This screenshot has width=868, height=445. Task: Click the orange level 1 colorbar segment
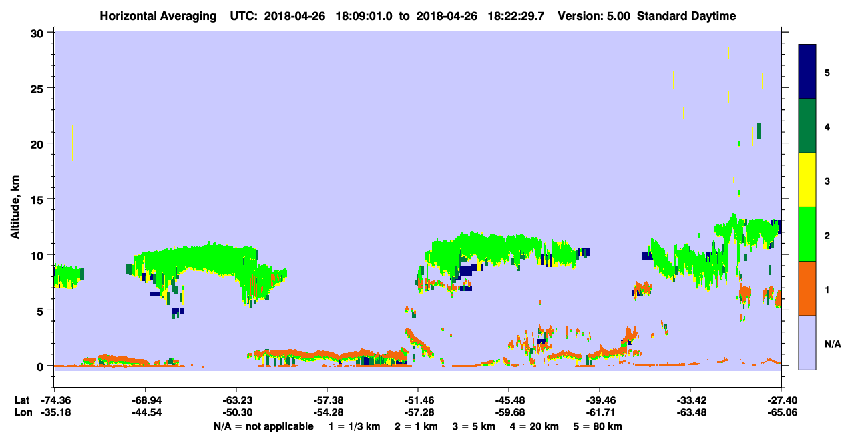pyautogui.click(x=807, y=288)
